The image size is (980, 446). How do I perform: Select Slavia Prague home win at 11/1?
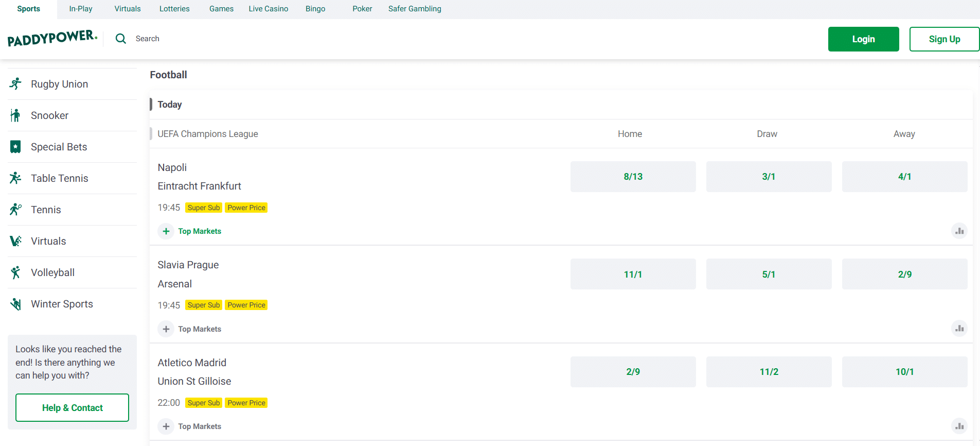(633, 274)
